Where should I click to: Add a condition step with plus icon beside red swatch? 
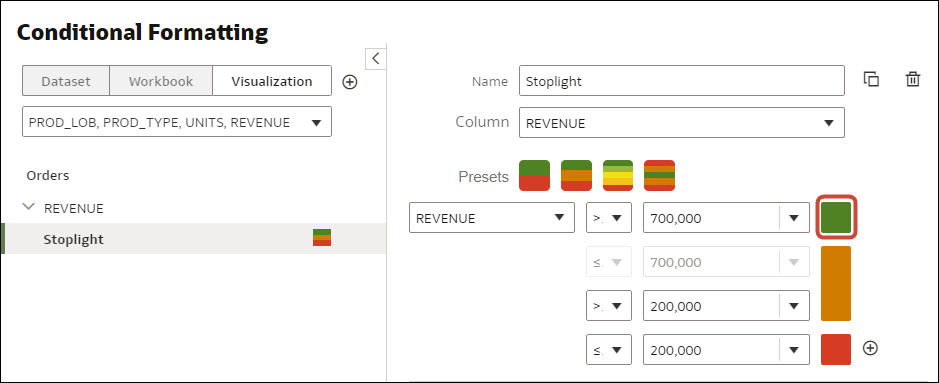pos(871,348)
